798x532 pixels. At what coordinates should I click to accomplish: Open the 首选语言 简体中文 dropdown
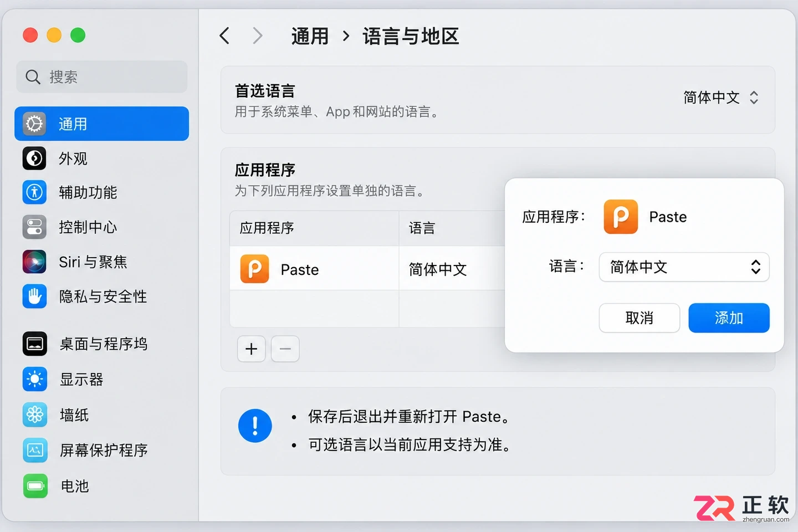coord(720,98)
